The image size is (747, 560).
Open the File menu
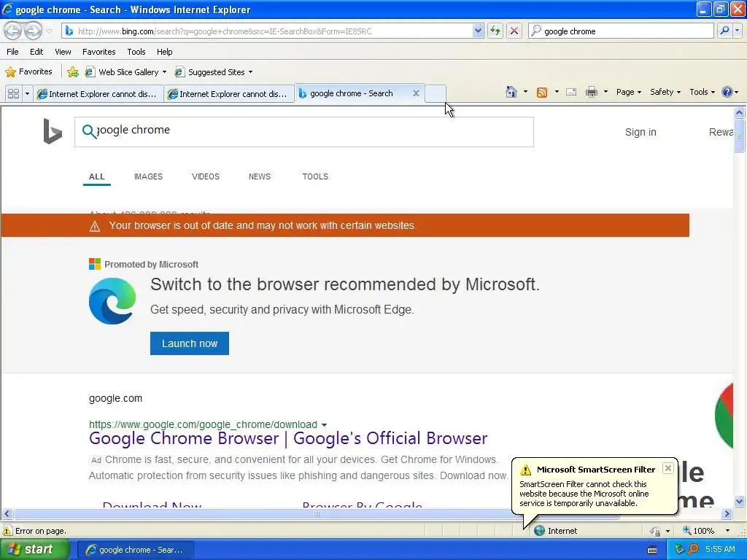(x=13, y=52)
